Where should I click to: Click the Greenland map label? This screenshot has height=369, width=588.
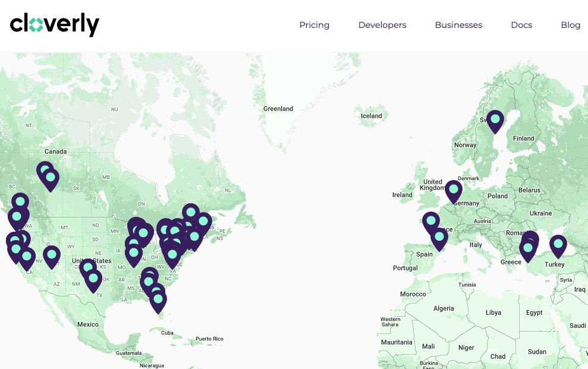278,109
